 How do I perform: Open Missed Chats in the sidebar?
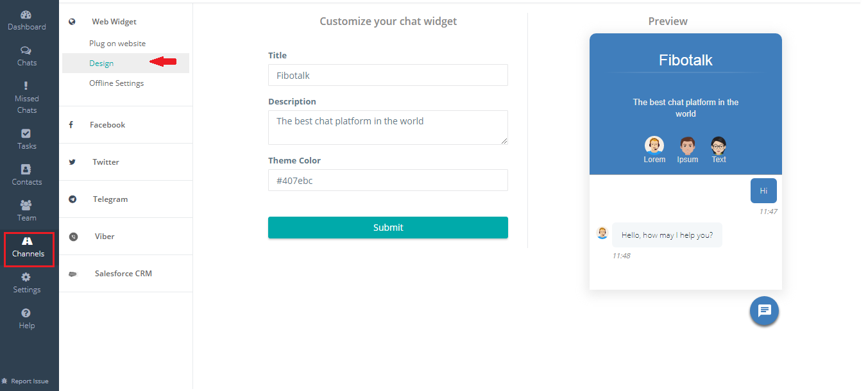coord(26,97)
